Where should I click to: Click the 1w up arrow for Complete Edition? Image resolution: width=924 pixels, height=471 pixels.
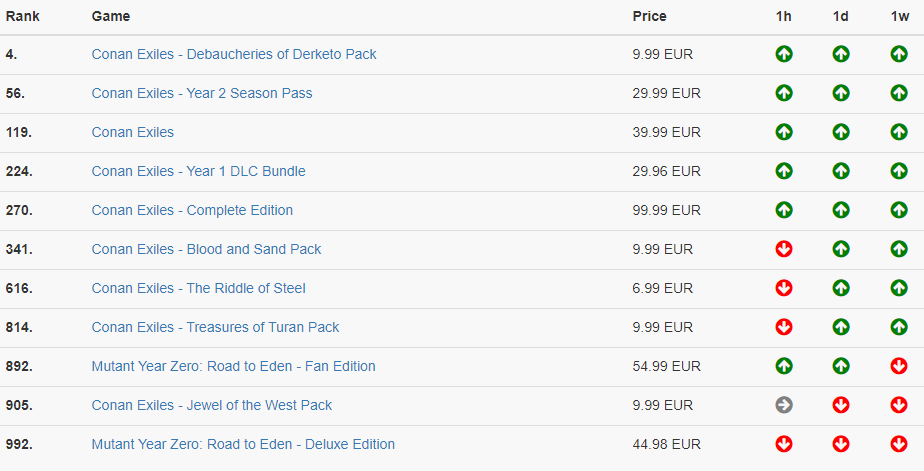point(899,210)
